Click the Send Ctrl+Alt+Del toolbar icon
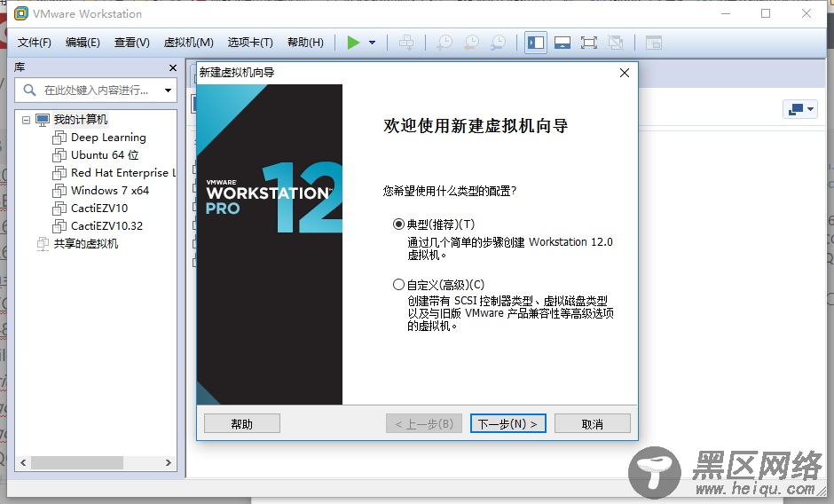 [x=406, y=43]
